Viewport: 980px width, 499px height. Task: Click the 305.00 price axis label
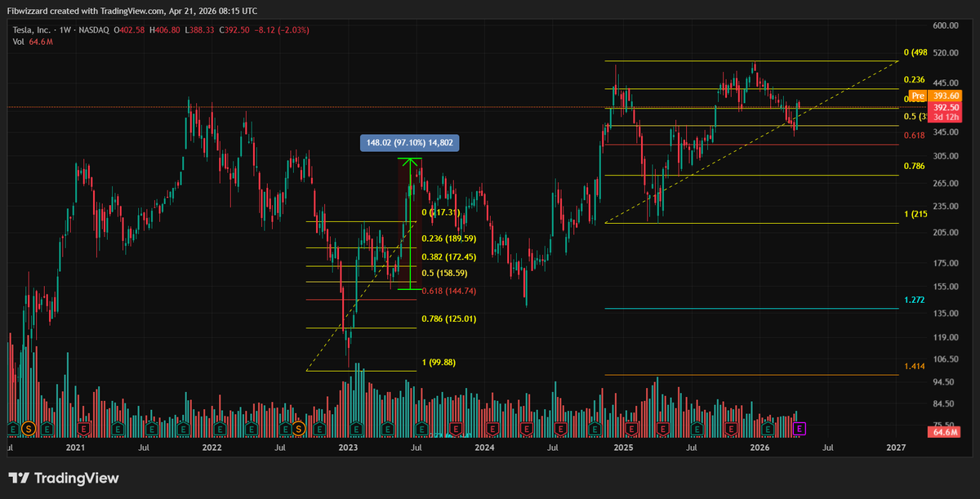click(x=945, y=155)
